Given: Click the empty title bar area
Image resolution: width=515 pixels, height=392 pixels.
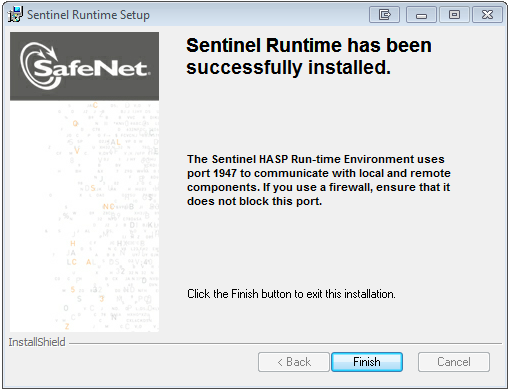Looking at the screenshot, I should (260, 15).
